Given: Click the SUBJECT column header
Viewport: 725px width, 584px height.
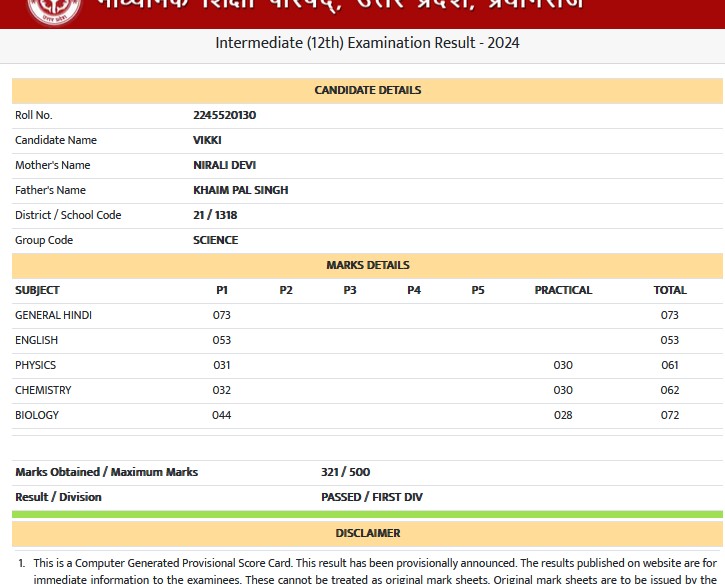Looking at the screenshot, I should 37,290.
